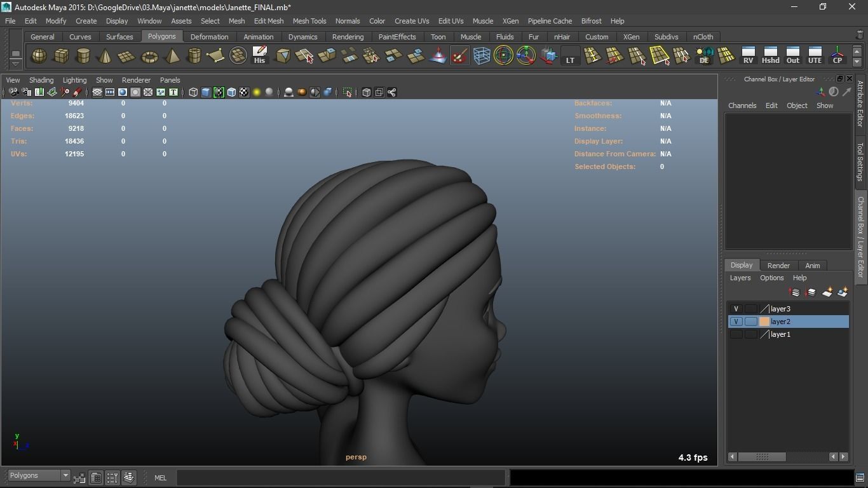The width and height of the screenshot is (868, 488).
Task: Move layer down in display list icon
Action: [x=810, y=292]
